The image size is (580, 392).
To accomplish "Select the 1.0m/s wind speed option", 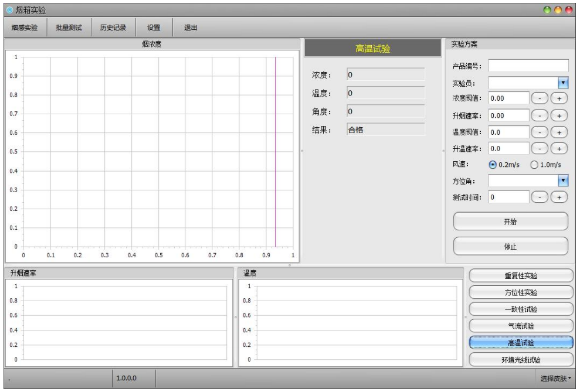I will 534,165.
